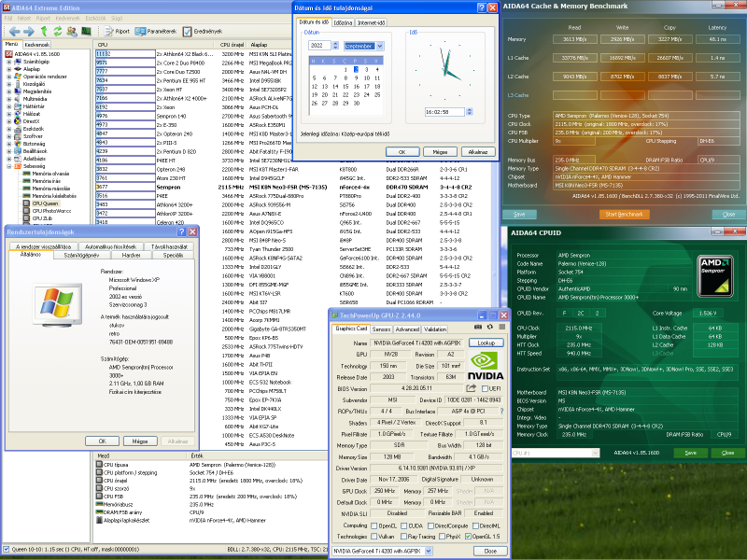Screen dimensions: 747x560
Task: Click the 16:02:58 time input field
Action: click(444, 112)
